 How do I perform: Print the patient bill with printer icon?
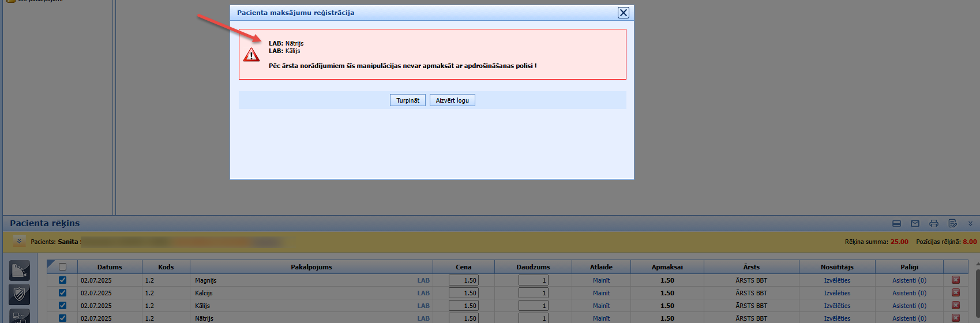(x=934, y=224)
